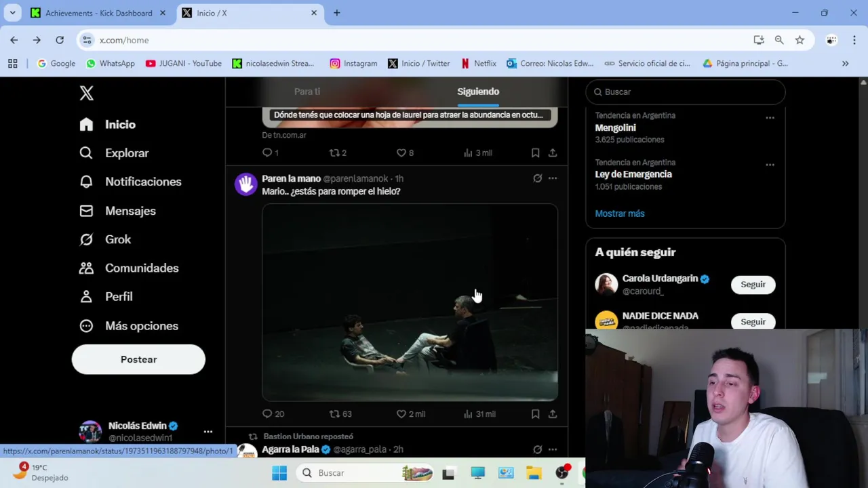Share the tn.com.ar post
Screen dimensions: 868x488
pos(553,153)
